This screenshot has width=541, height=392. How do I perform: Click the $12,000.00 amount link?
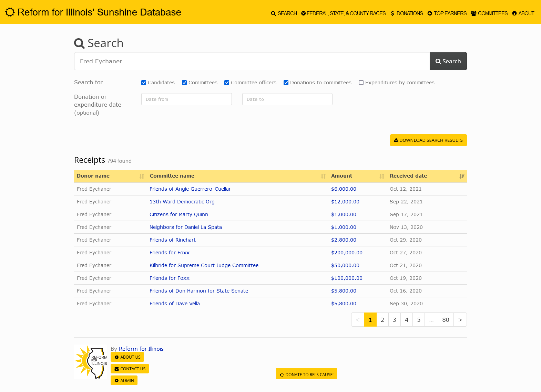pyautogui.click(x=345, y=202)
